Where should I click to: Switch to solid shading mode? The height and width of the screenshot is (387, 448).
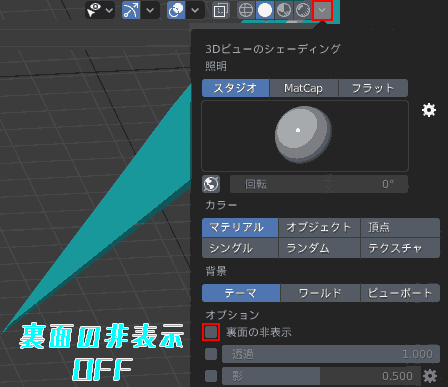(265, 10)
